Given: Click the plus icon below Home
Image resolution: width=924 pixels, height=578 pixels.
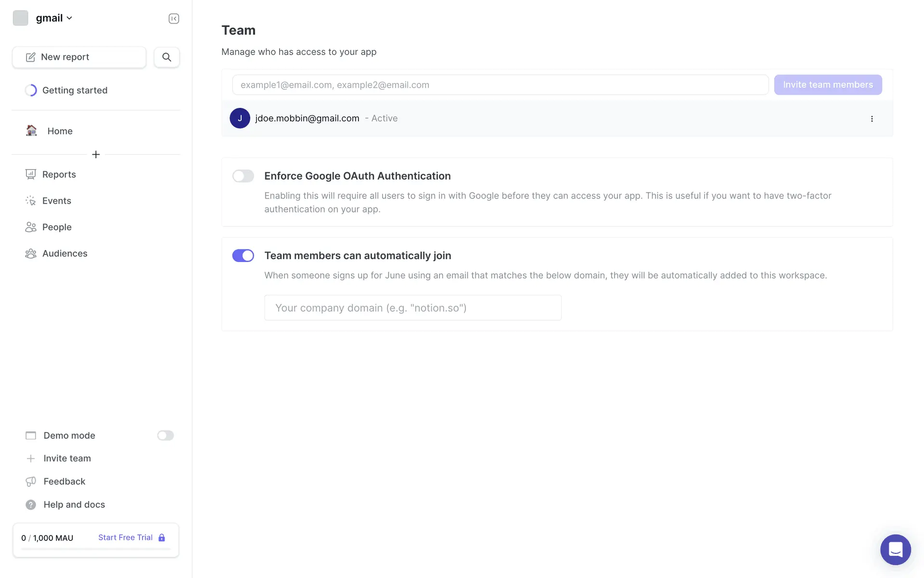Looking at the screenshot, I should pos(96,155).
